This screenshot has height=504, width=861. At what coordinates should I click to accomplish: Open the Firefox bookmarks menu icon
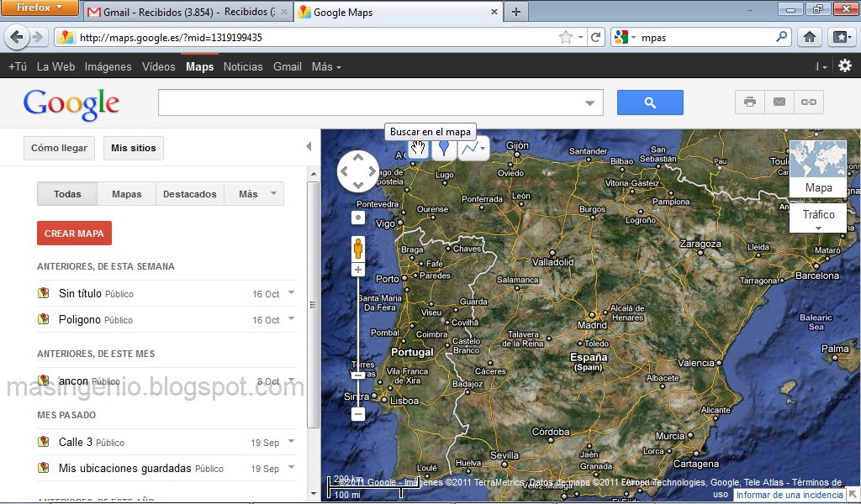841,37
